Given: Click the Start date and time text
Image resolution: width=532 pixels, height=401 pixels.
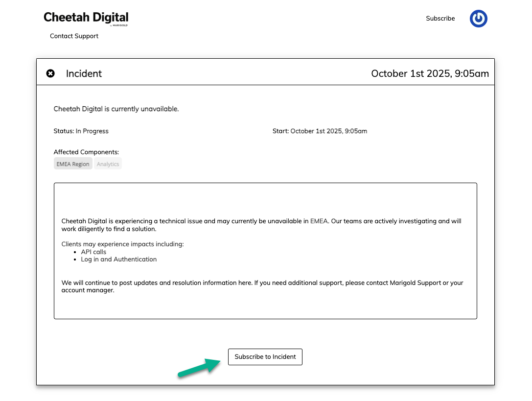Looking at the screenshot, I should [320, 131].
